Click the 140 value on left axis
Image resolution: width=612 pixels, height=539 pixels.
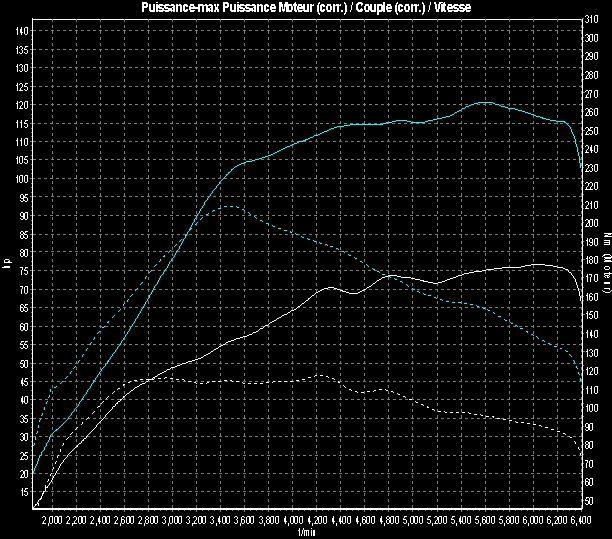(x=22, y=31)
